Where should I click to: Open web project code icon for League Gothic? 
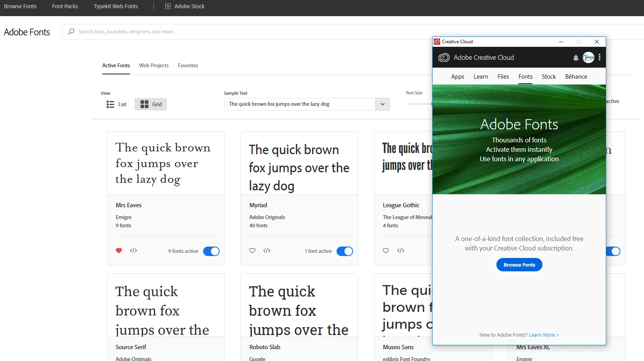pos(401,250)
